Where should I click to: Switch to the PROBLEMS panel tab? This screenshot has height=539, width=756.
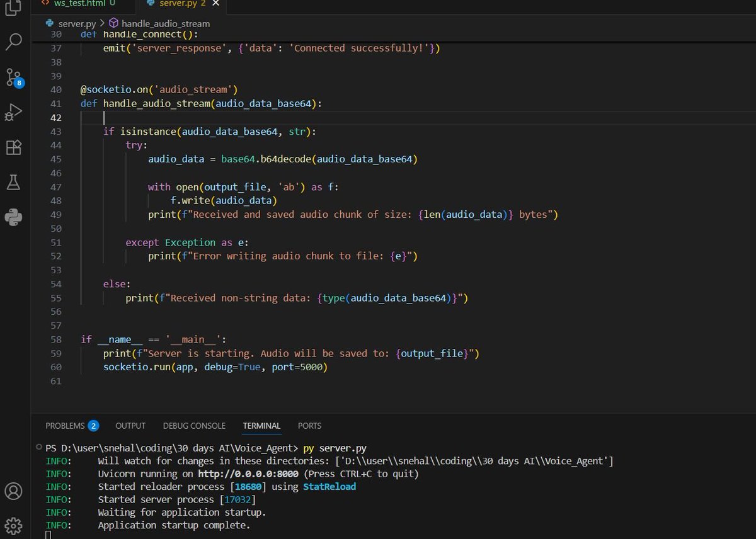[x=65, y=426]
